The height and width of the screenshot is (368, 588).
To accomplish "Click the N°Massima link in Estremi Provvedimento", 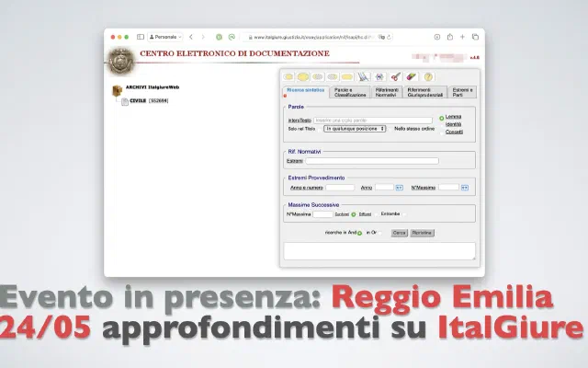I will tap(423, 188).
